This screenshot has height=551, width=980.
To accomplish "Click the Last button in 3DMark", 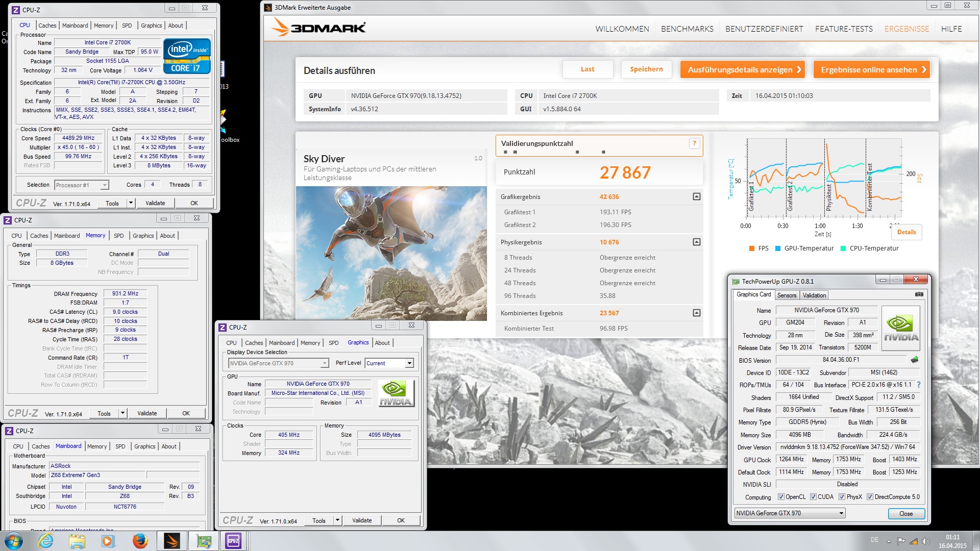I will 587,69.
